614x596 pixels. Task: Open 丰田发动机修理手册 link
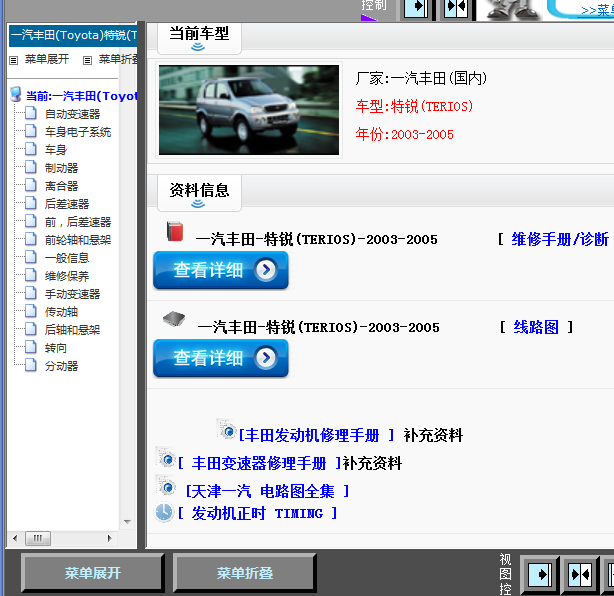(316, 435)
